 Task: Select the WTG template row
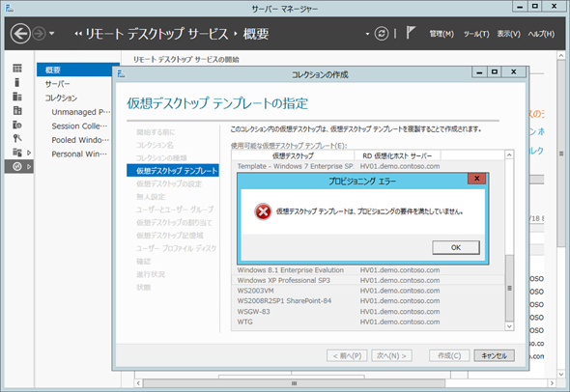(x=368, y=322)
